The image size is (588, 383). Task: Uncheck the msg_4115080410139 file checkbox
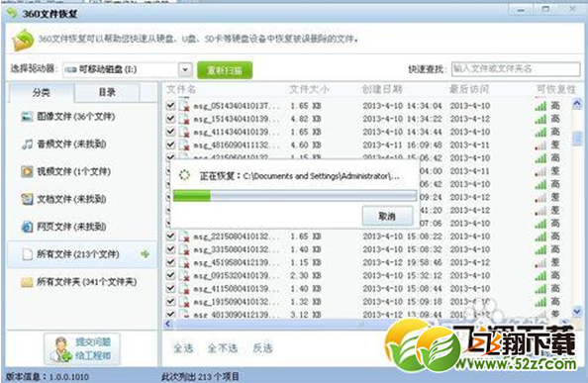[x=170, y=288]
